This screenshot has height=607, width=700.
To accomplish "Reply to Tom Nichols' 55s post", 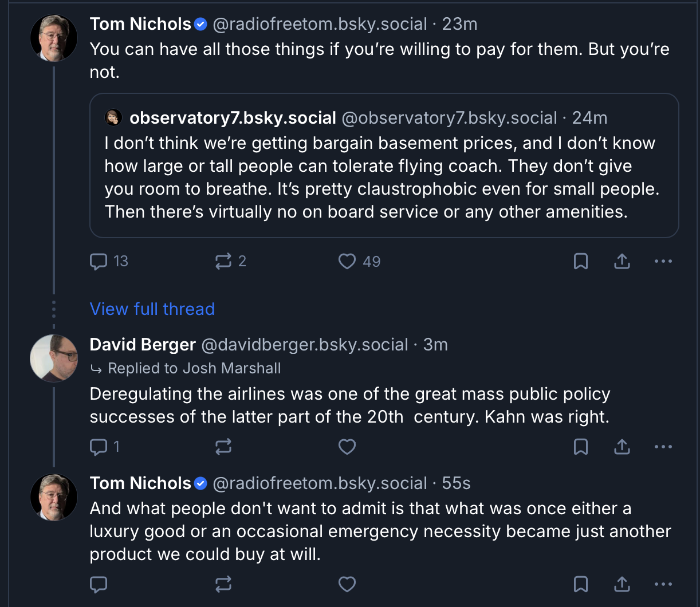I will coord(99,584).
